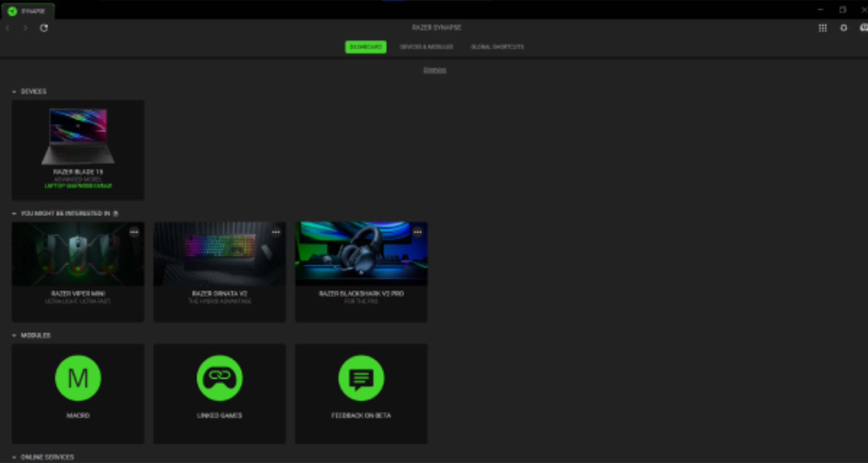Click the Dismiss link
This screenshot has height=463, width=868.
point(434,70)
